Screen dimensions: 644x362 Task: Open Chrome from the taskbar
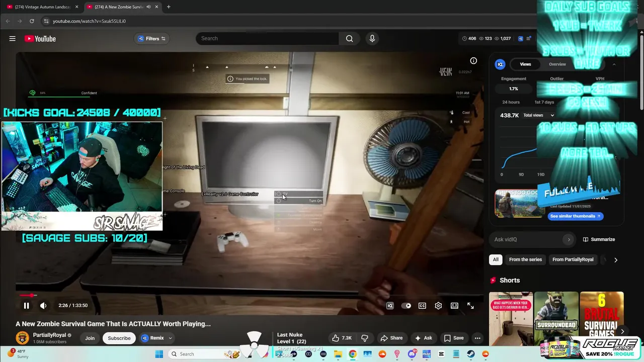353,354
